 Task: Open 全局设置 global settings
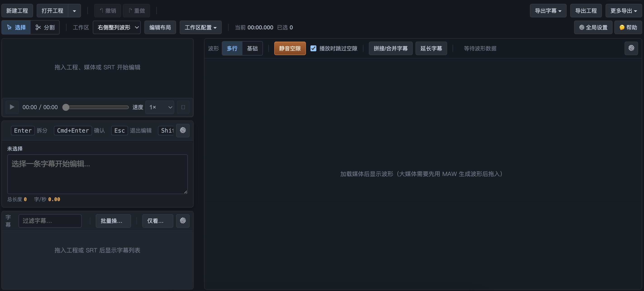click(593, 28)
